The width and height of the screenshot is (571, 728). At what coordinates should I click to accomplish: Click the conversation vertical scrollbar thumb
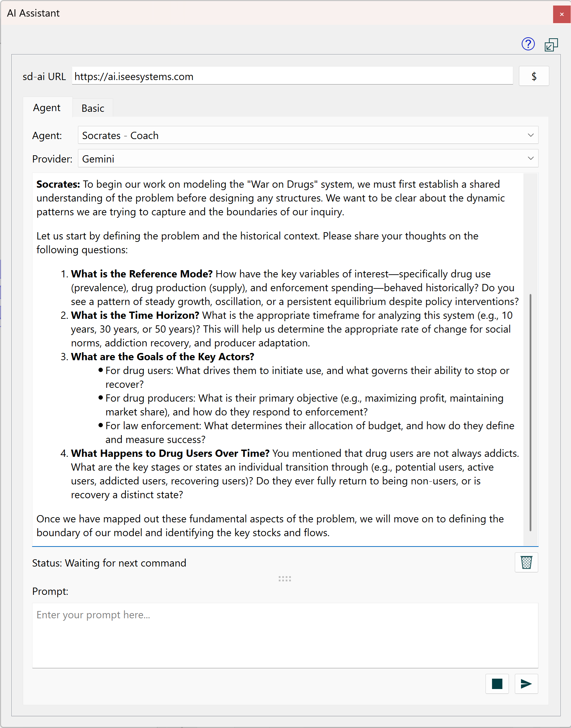pos(530,412)
